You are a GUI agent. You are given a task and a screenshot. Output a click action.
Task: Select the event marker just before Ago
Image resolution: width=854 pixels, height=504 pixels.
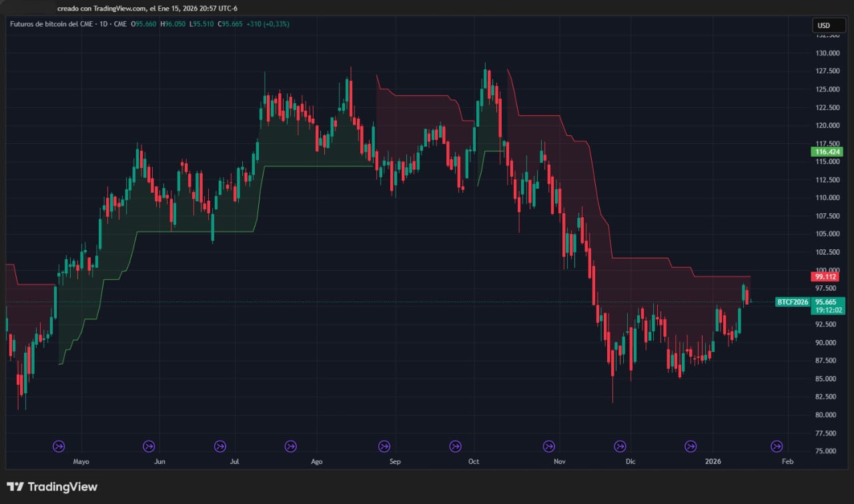[290, 446]
